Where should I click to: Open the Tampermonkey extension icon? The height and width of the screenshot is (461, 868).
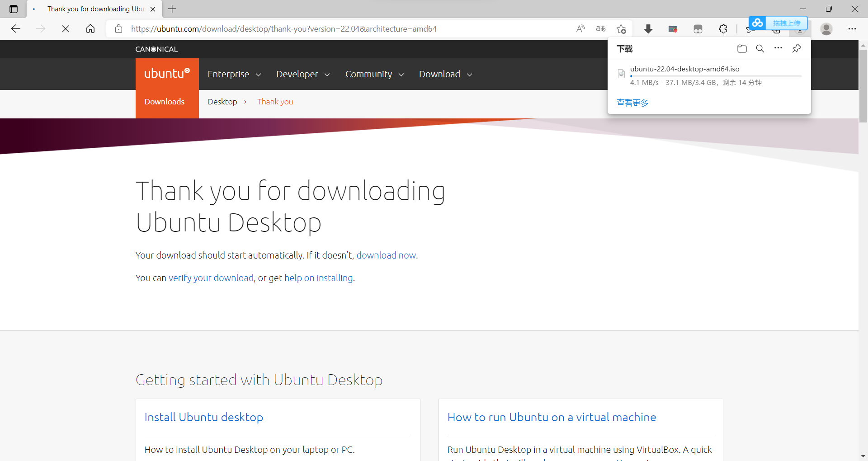[x=698, y=29]
